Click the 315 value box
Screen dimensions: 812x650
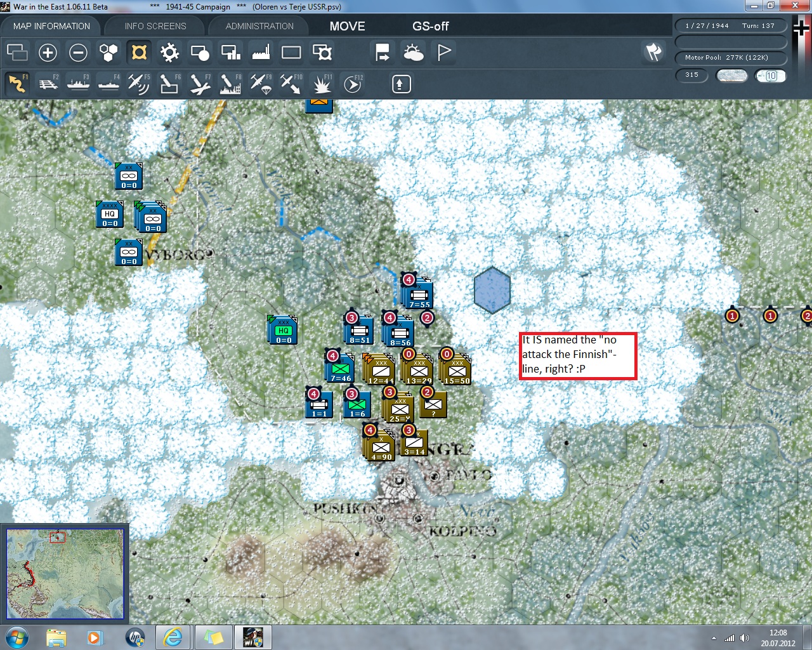point(691,75)
